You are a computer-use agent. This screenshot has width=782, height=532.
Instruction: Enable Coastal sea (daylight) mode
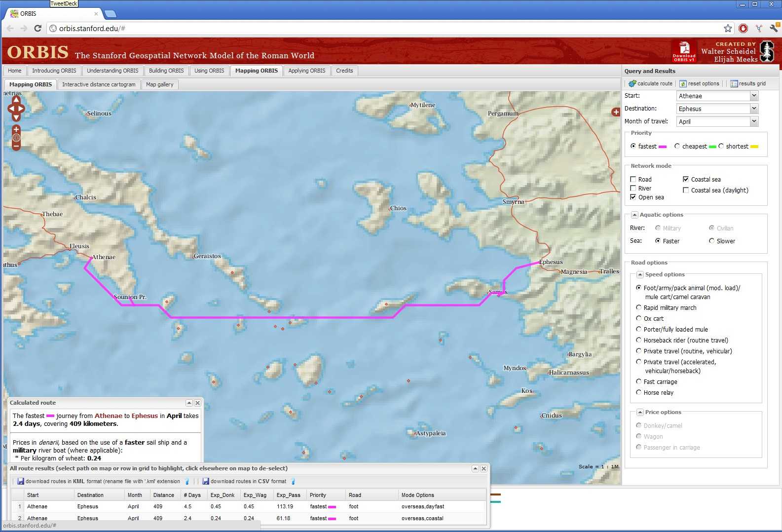(686, 190)
